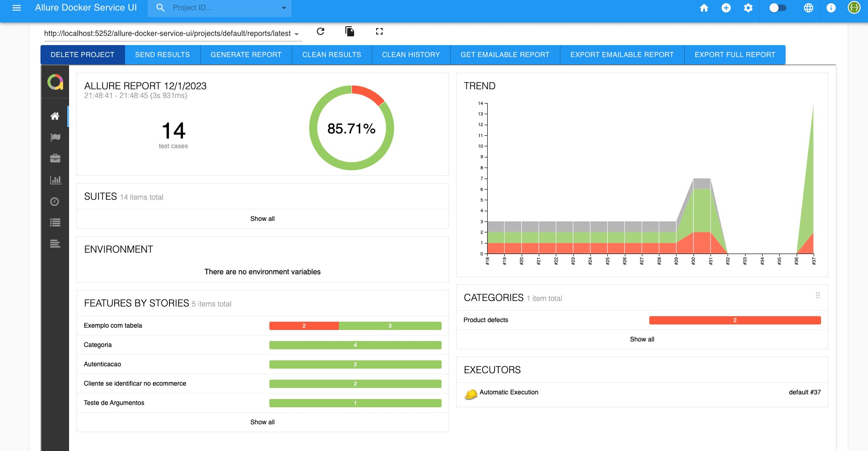The height and width of the screenshot is (451, 868).
Task: Open Cliente se identificar no ecommerce row
Action: coord(262,383)
